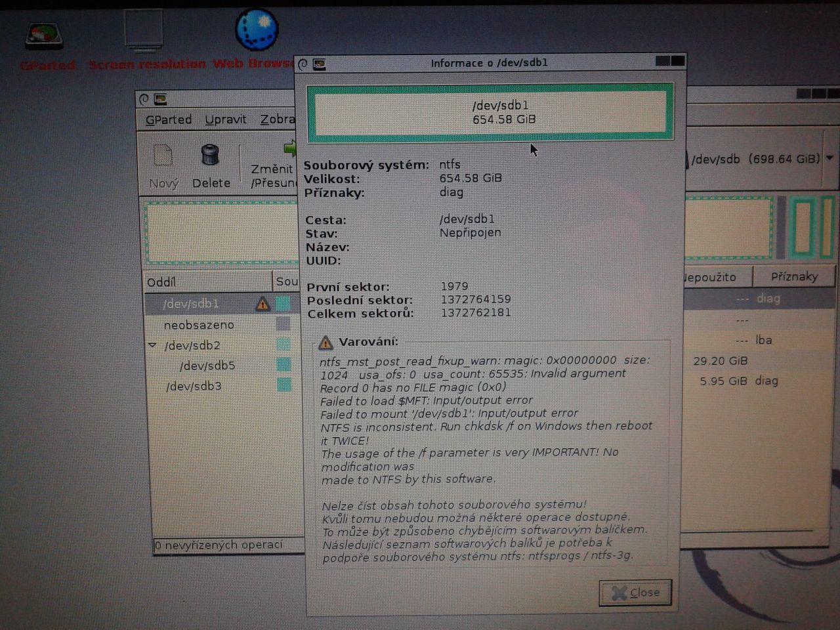
Task: Click the last sector value 1372764159
Action: [476, 299]
